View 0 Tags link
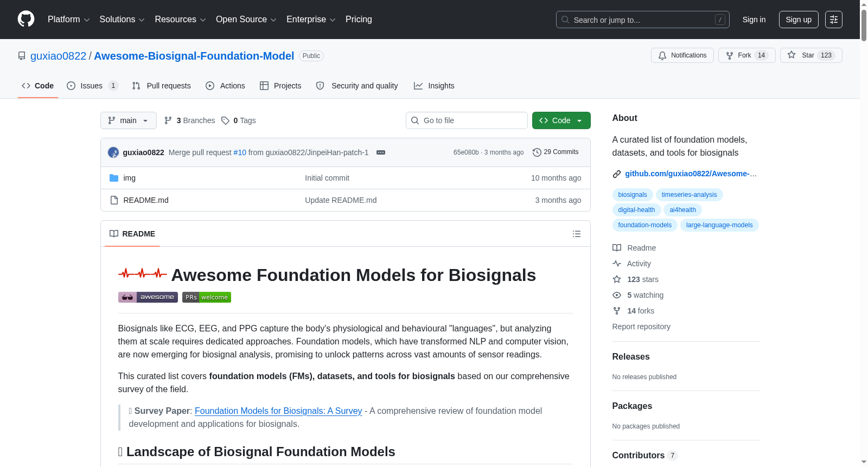Image resolution: width=868 pixels, height=467 pixels. 239,120
